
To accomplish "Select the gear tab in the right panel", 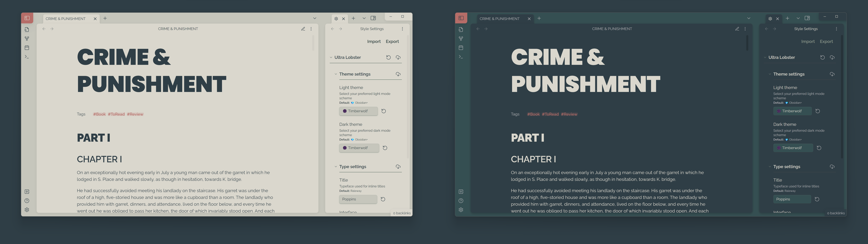I will pos(336,19).
